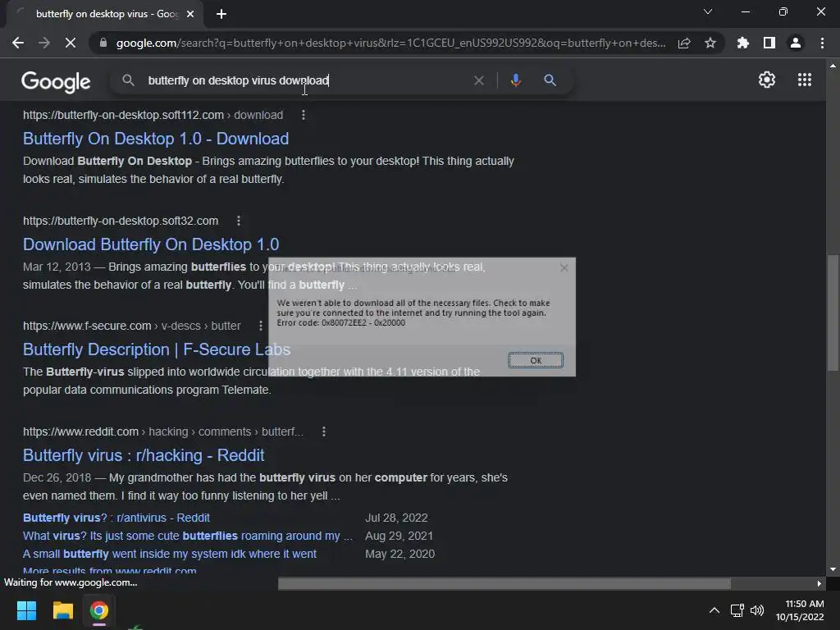Viewport: 840px width, 630px height.
Task: Go back to the previous page
Action: click(18, 43)
